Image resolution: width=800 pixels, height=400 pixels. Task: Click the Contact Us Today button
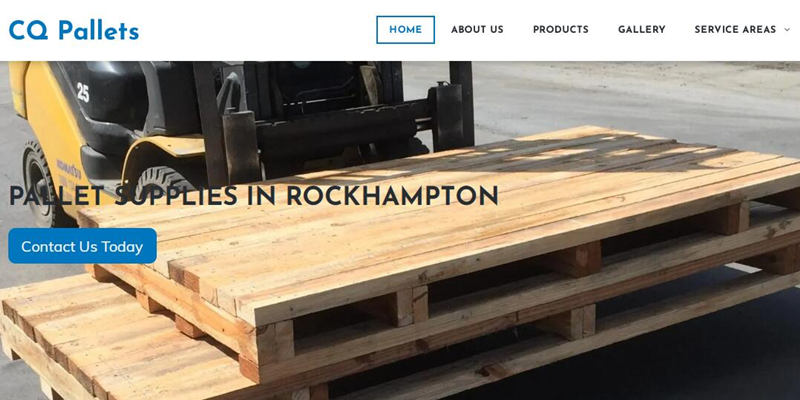(82, 246)
